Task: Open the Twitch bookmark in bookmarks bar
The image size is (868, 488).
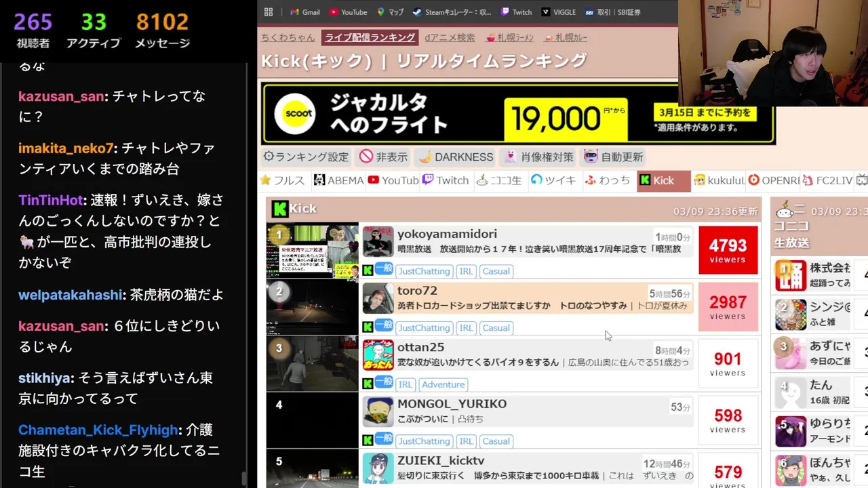Action: pos(516,12)
